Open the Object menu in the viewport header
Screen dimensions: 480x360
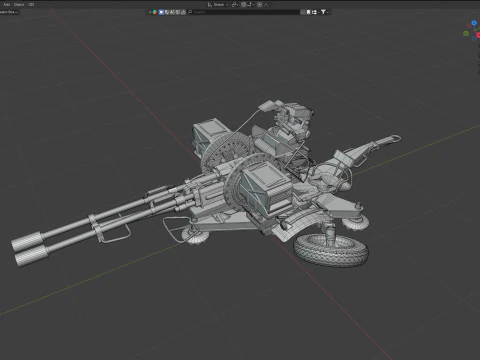tap(19, 5)
